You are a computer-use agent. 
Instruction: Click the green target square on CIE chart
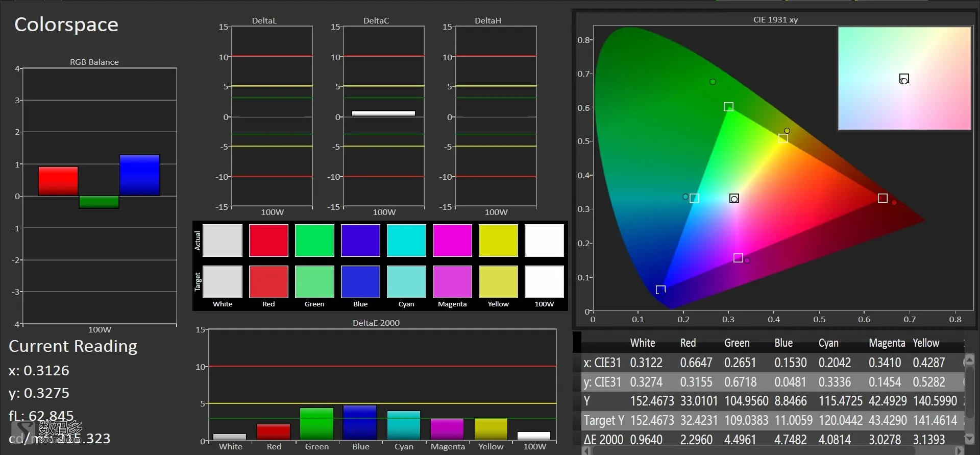click(x=728, y=107)
